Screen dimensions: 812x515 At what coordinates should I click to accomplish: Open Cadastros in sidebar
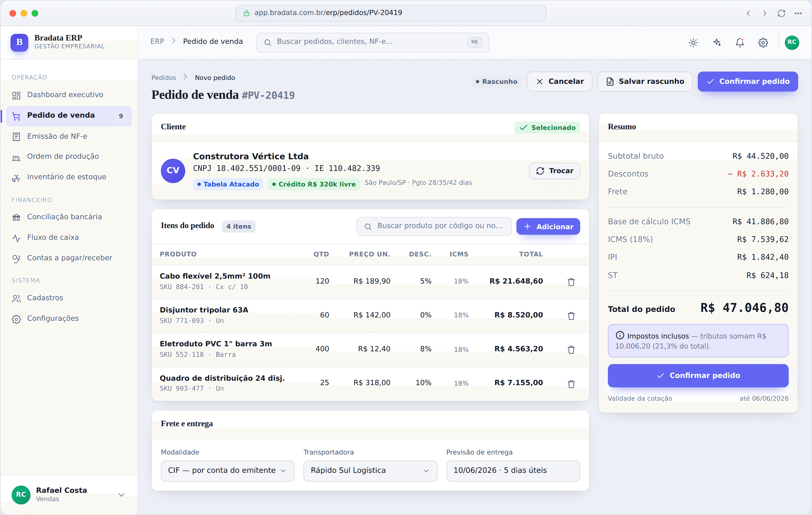pyautogui.click(x=69, y=298)
